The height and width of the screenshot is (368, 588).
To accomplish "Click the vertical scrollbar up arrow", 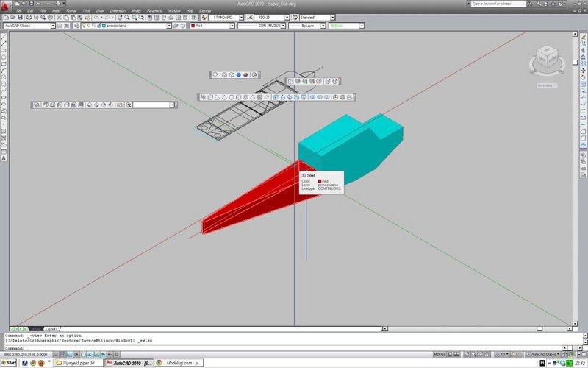I will point(575,34).
